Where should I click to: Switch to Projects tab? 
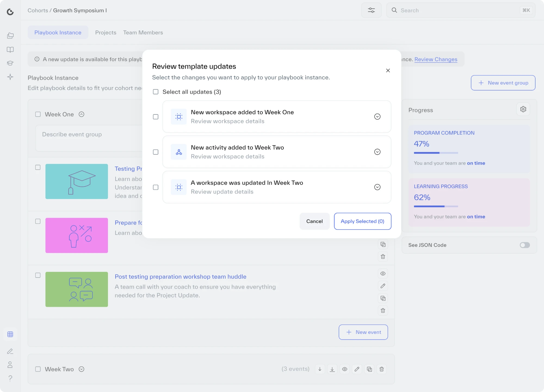click(106, 32)
